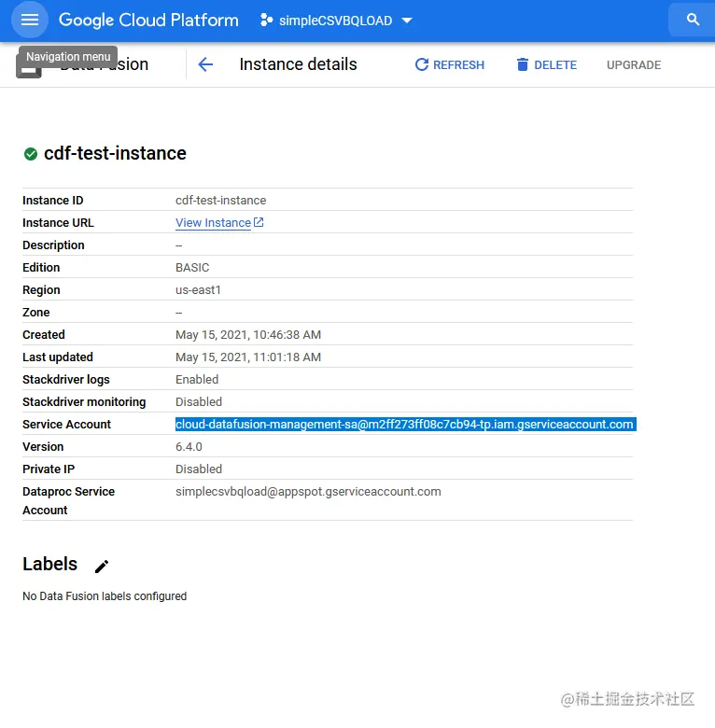Click the us-east1 region value
The height and width of the screenshot is (728, 715).
click(x=198, y=290)
